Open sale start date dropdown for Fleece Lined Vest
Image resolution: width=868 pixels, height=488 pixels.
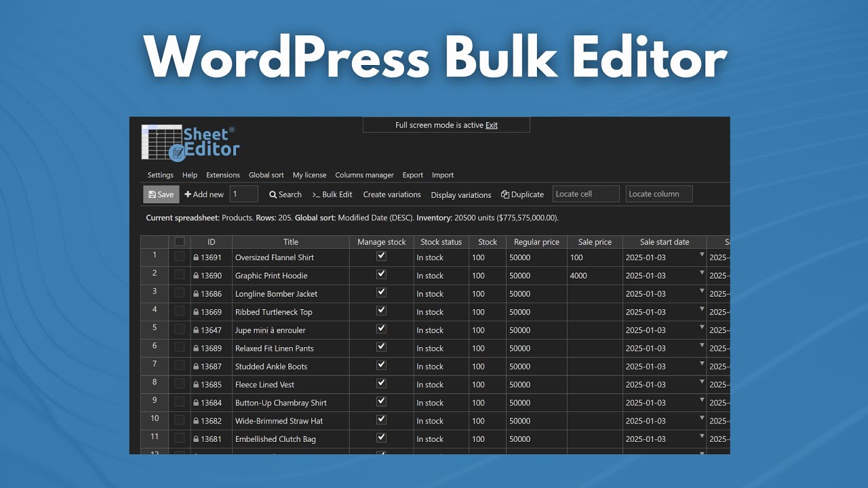coord(702,382)
